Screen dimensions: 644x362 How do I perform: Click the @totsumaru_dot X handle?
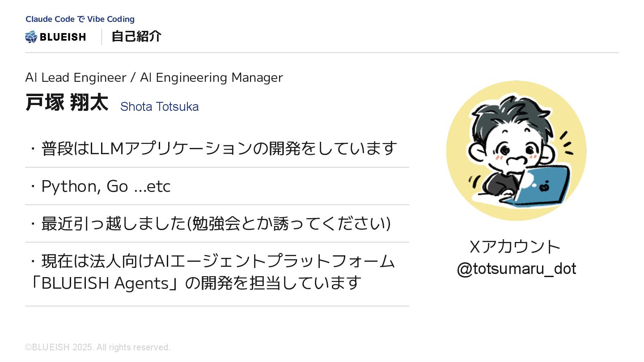tap(517, 269)
